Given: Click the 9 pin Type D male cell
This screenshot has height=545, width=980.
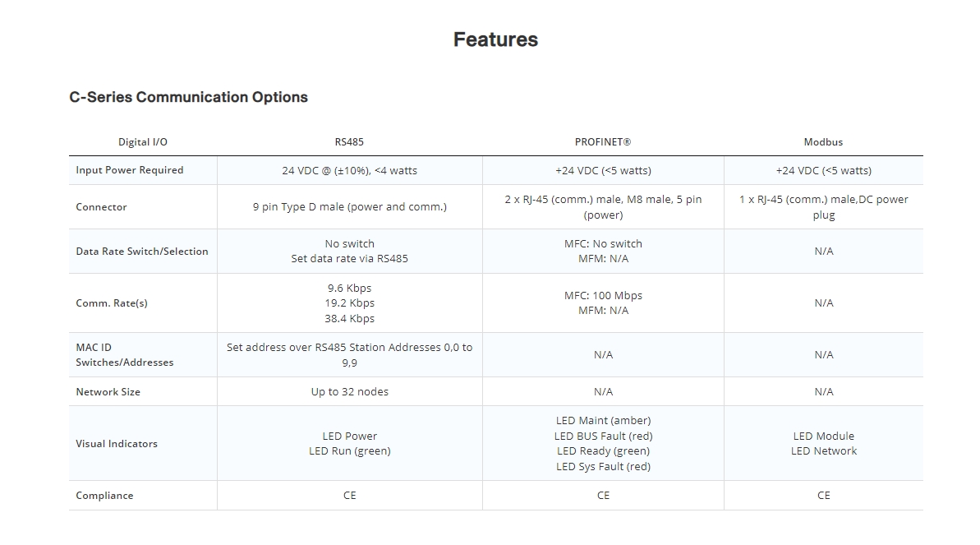Looking at the screenshot, I should (x=349, y=207).
